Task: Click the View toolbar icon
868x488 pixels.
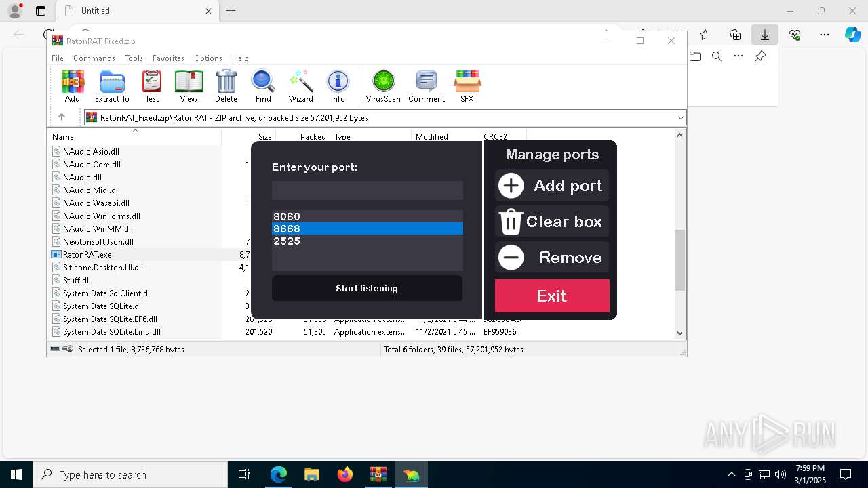Action: coord(189,86)
